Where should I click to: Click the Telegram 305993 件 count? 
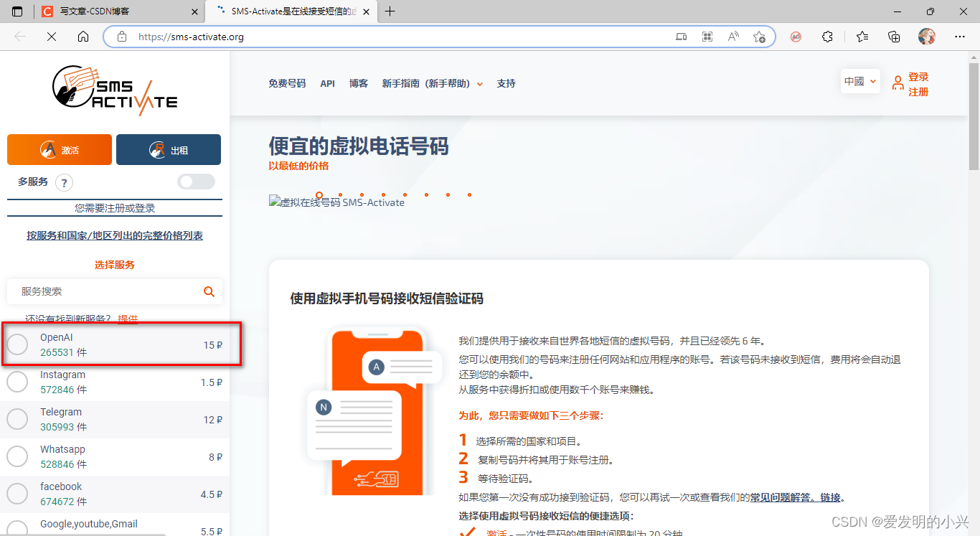pos(63,427)
